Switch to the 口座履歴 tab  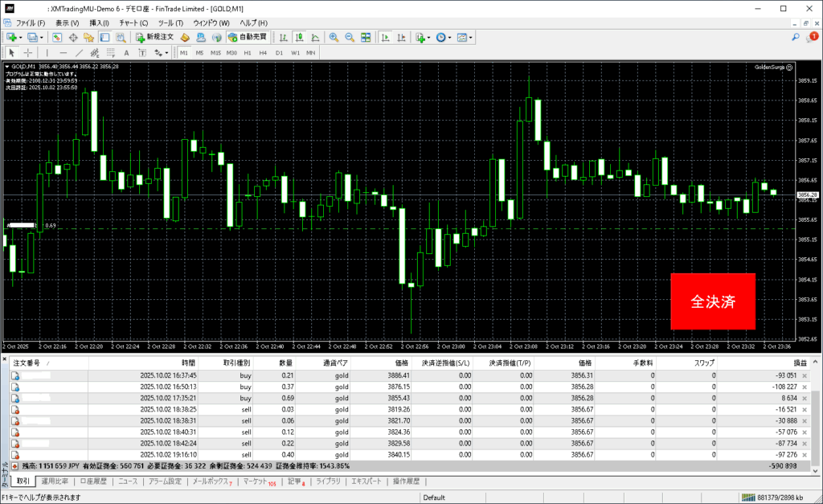point(92,481)
